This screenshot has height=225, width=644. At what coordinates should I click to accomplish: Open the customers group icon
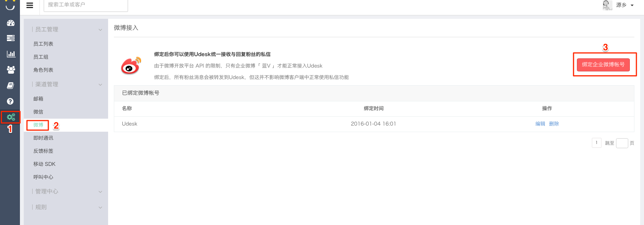pos(10,69)
